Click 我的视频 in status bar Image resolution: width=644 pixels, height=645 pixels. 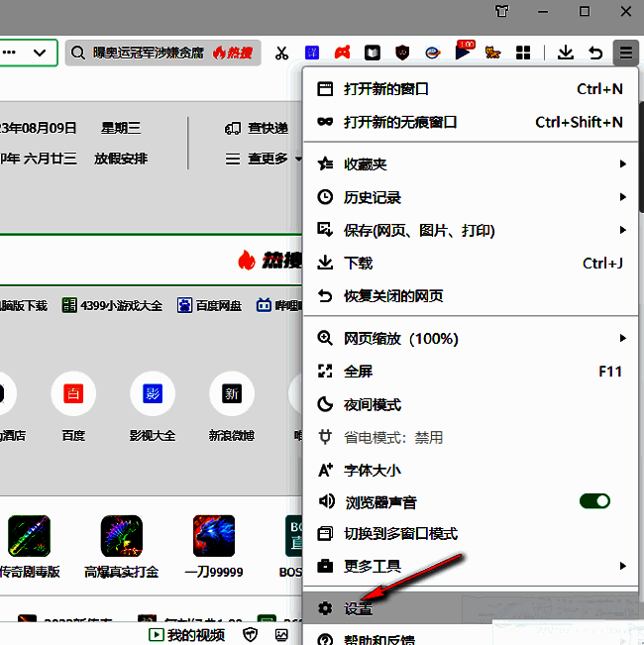click(186, 635)
